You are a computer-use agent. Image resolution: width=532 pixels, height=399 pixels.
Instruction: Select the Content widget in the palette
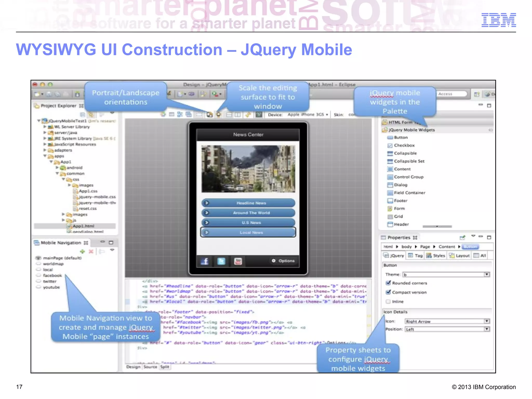point(399,169)
